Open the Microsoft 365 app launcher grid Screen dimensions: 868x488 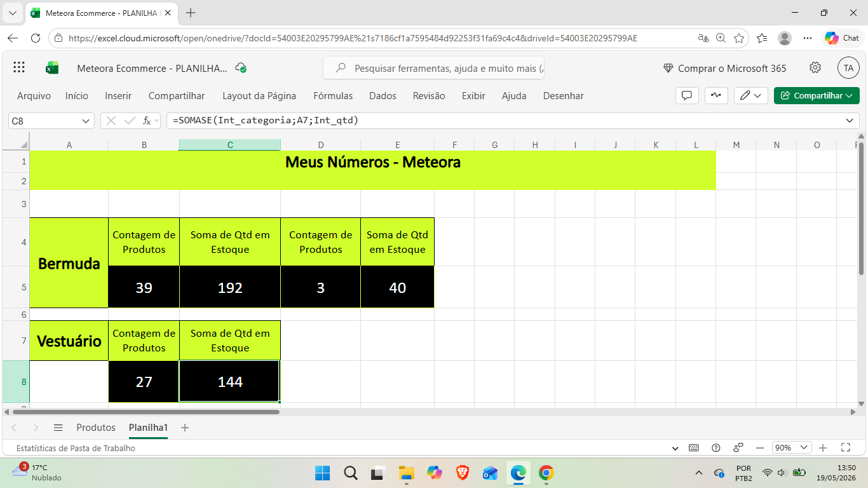point(19,68)
